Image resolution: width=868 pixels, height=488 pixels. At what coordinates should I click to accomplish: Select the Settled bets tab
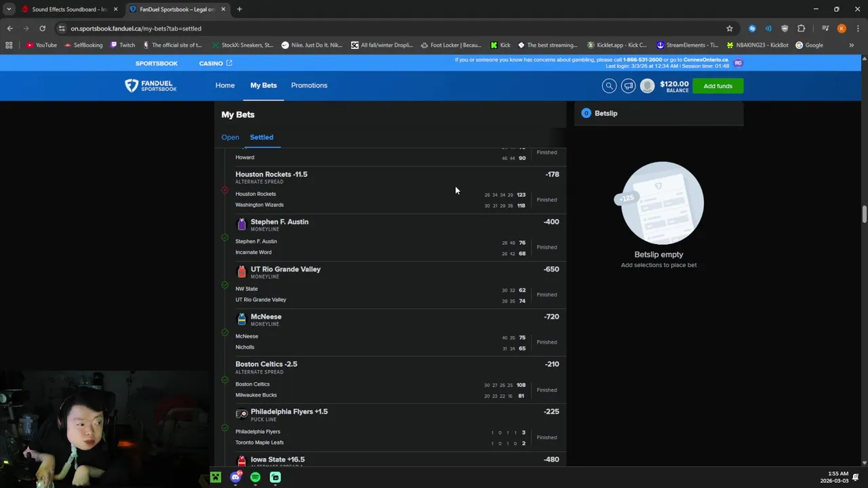(262, 137)
